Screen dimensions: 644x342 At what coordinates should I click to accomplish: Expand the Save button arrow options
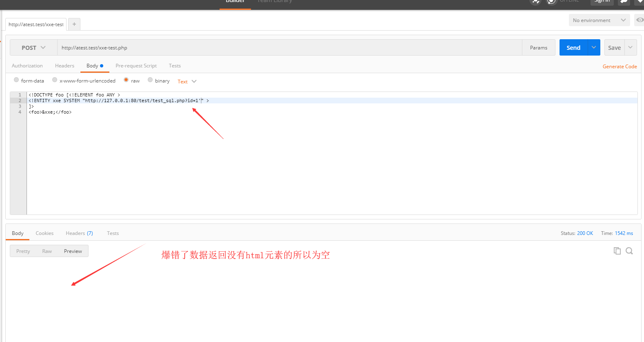click(x=631, y=47)
